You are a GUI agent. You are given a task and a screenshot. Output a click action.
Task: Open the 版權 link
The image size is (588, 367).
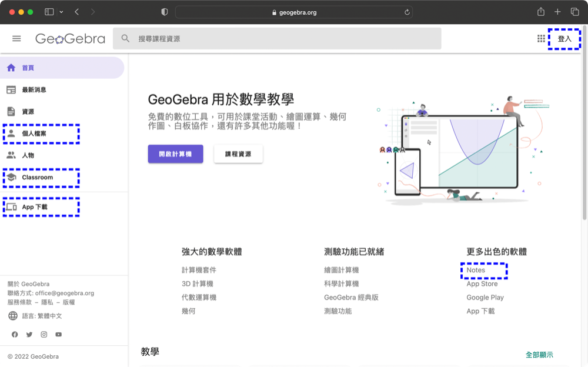tap(69, 302)
